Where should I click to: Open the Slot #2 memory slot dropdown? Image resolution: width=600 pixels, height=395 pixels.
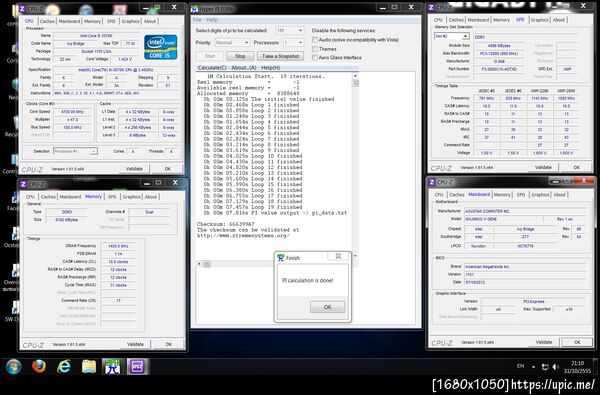pos(452,36)
